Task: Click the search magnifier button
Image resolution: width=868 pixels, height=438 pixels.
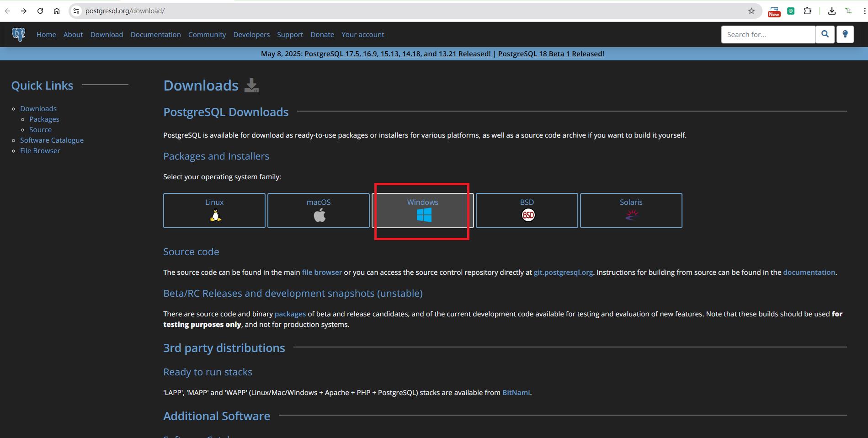Action: 825,34
